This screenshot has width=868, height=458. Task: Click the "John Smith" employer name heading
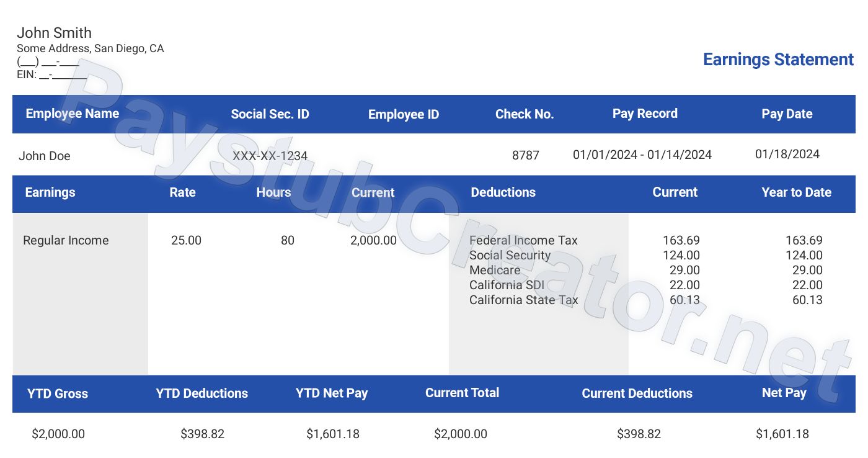pyautogui.click(x=54, y=33)
